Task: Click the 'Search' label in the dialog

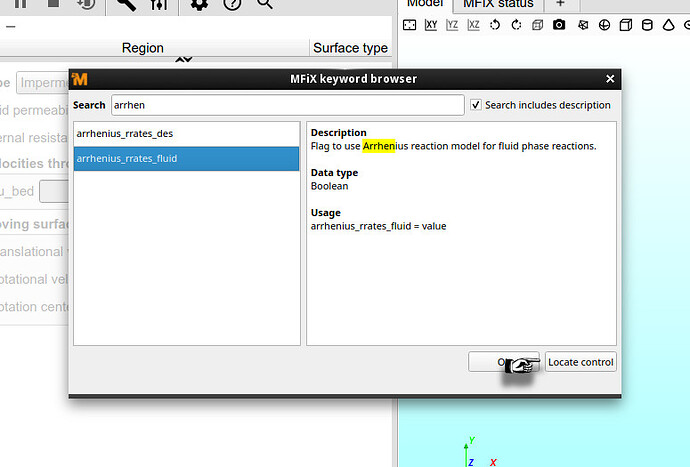Action: (x=89, y=105)
